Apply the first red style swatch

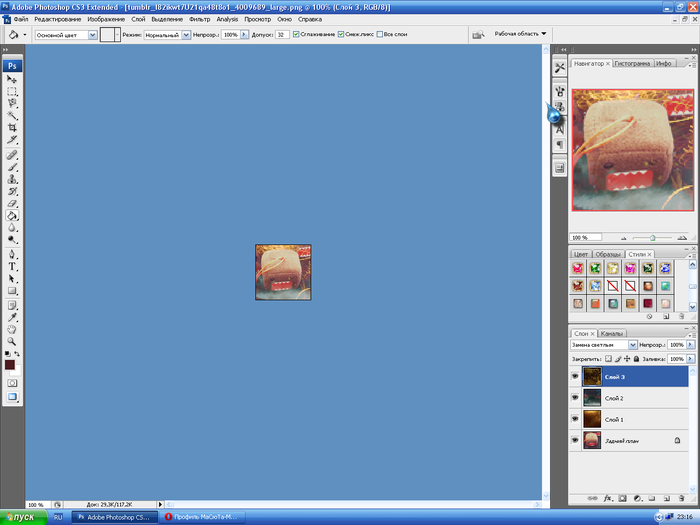click(578, 268)
